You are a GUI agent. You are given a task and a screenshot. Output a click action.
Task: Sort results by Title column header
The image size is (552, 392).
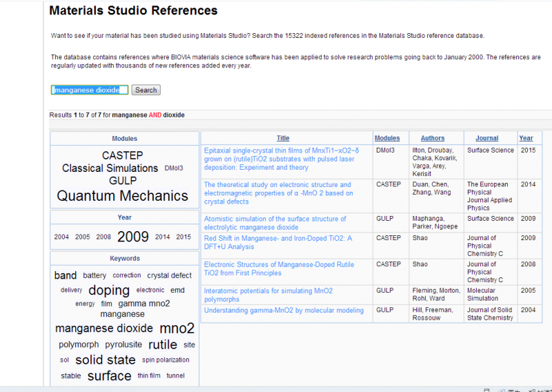point(283,138)
